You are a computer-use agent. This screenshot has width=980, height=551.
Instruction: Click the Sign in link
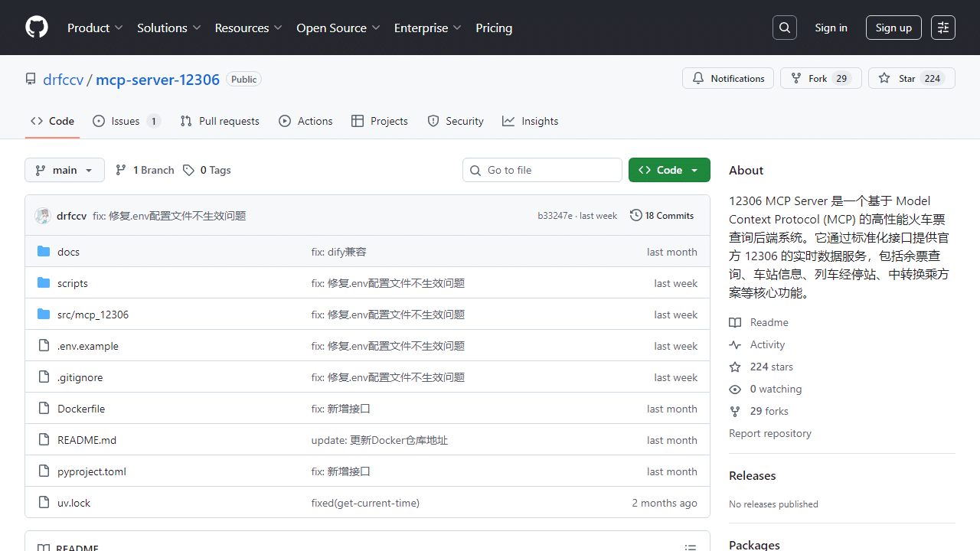(831, 28)
